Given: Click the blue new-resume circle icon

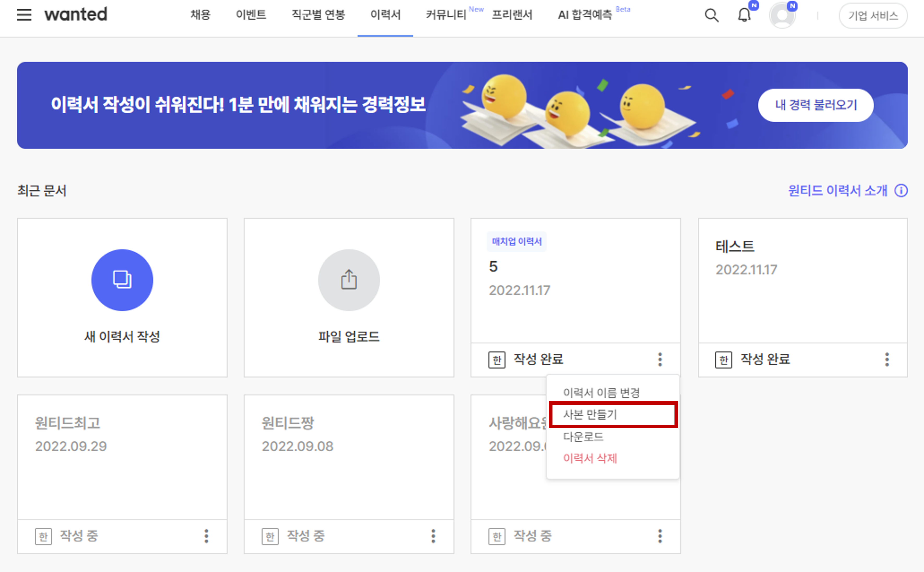Looking at the screenshot, I should pos(122,280).
